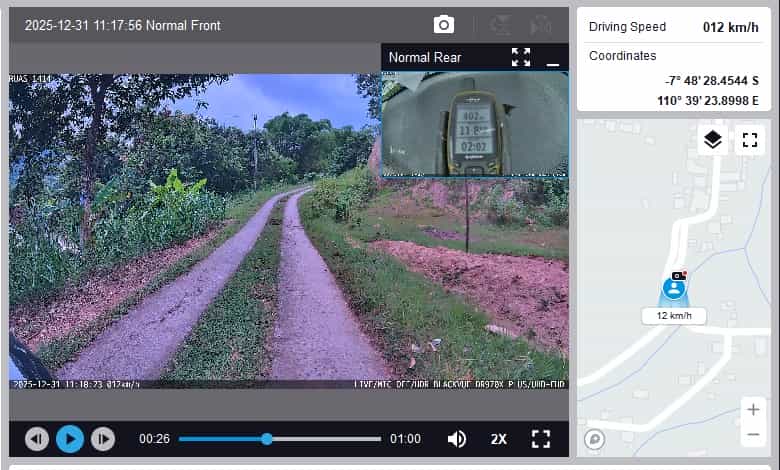Open the map layers selector
The height and width of the screenshot is (470, 780).
coord(712,140)
